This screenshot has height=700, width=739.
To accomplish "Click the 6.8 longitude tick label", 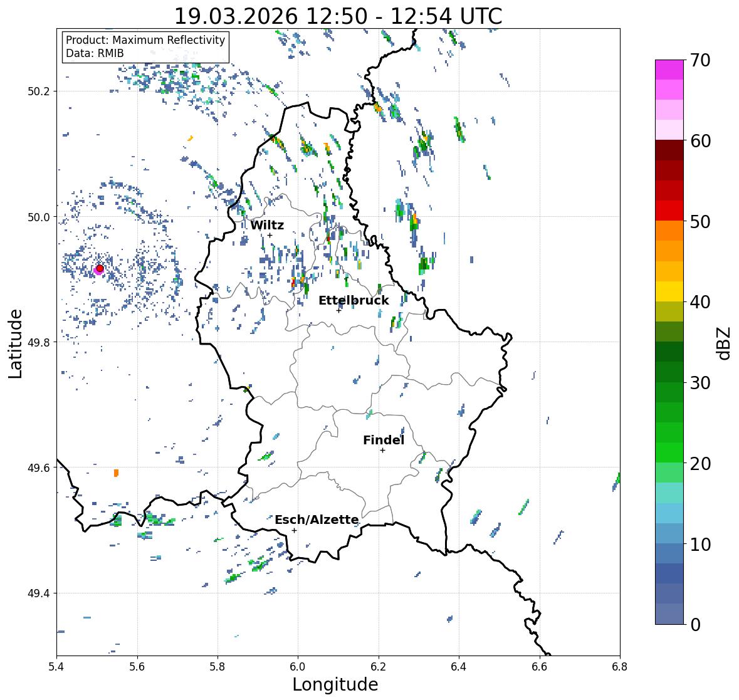I will (620, 666).
